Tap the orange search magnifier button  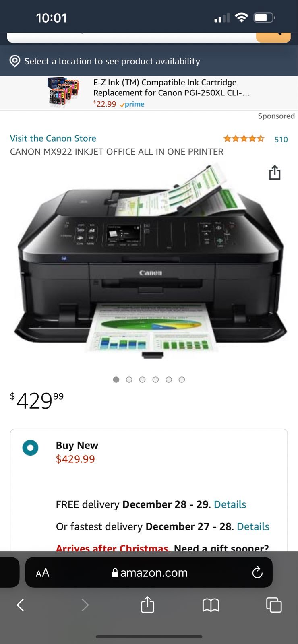click(273, 37)
